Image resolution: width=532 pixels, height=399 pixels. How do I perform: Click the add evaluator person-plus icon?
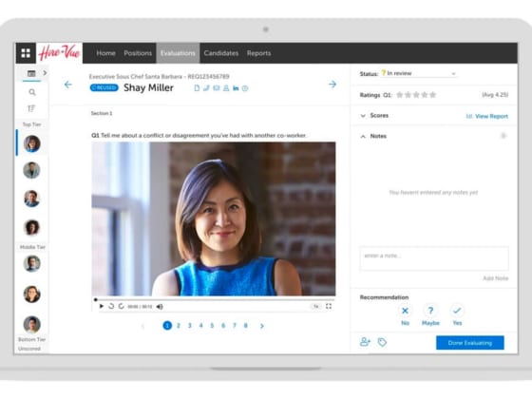[x=365, y=342]
